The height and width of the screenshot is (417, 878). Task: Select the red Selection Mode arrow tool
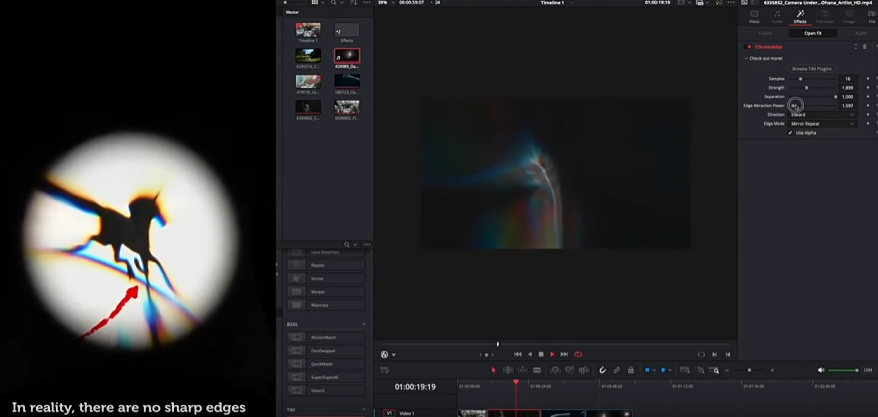[493, 370]
